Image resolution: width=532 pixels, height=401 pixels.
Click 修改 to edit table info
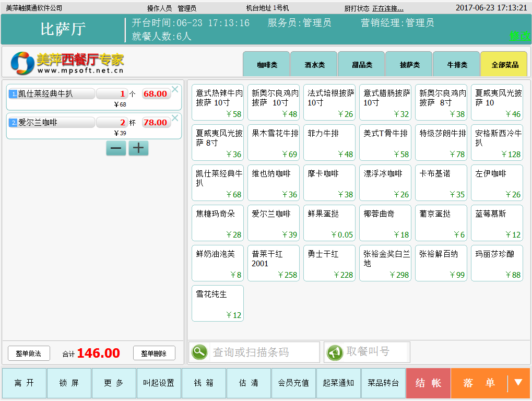[519, 36]
